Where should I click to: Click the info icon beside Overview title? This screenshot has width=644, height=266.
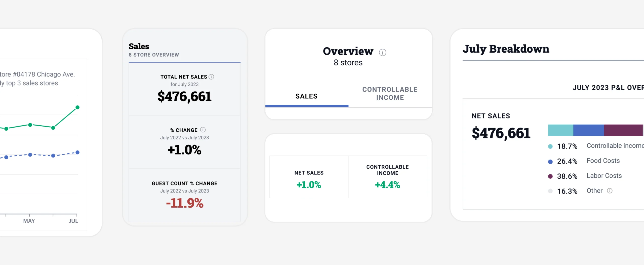click(382, 52)
